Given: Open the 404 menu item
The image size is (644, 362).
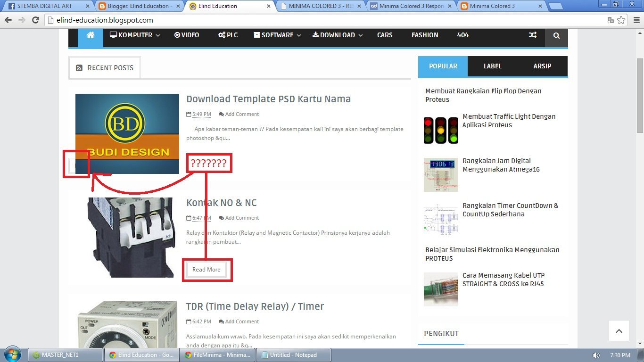Looking at the screenshot, I should (x=463, y=35).
